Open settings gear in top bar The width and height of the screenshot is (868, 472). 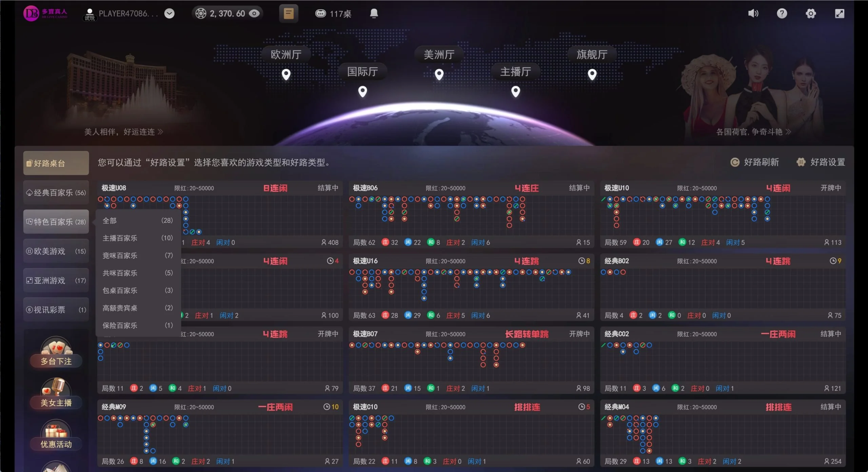811,14
